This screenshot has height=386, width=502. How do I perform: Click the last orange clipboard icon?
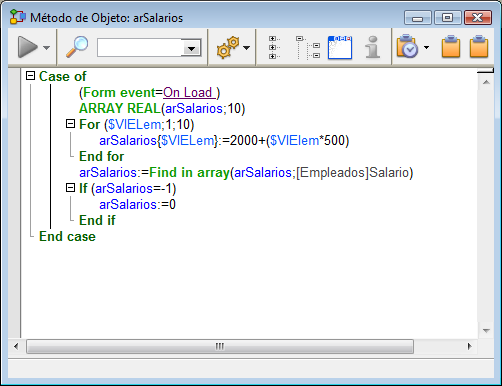[479, 46]
